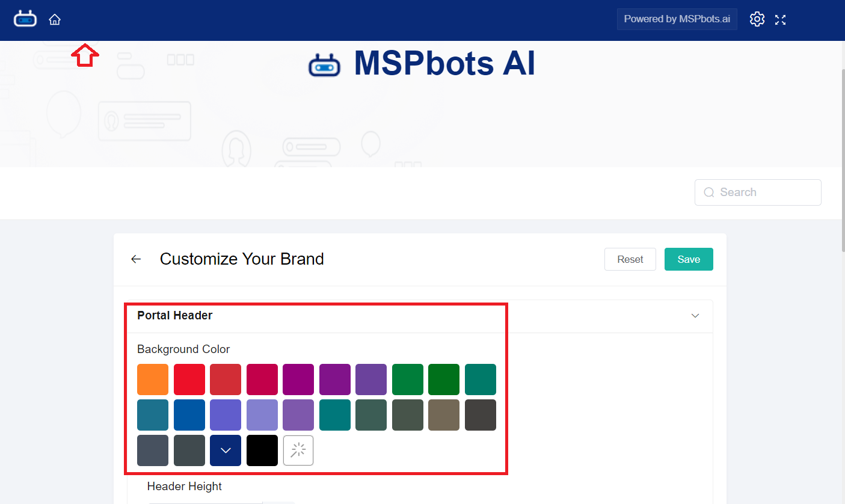Save the brand customization

[x=689, y=259]
